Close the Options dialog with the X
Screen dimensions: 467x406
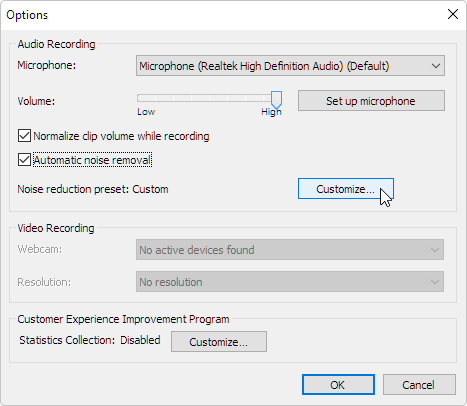[x=453, y=14]
